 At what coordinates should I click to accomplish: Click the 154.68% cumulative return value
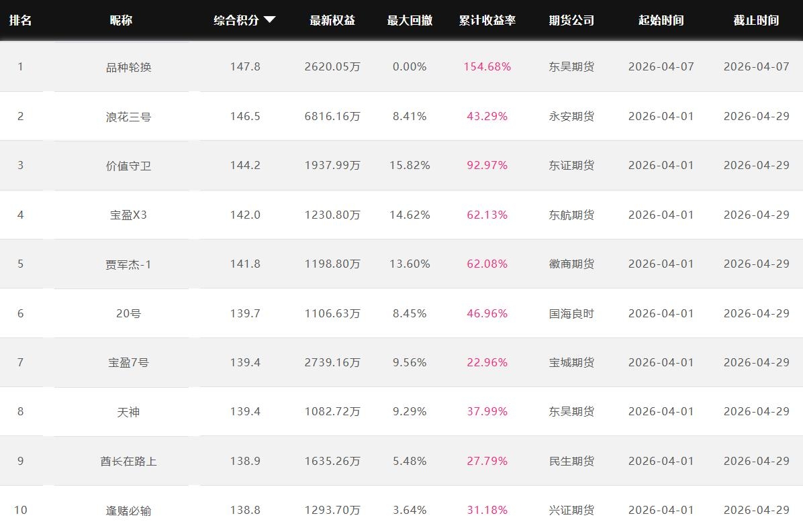click(x=487, y=67)
